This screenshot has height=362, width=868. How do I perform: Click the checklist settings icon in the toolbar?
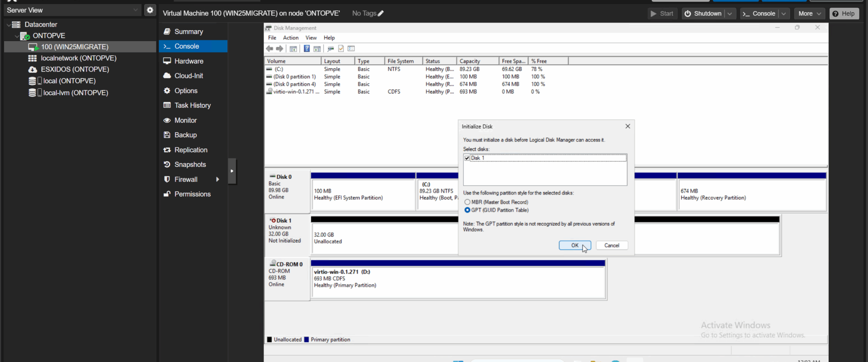tap(351, 48)
